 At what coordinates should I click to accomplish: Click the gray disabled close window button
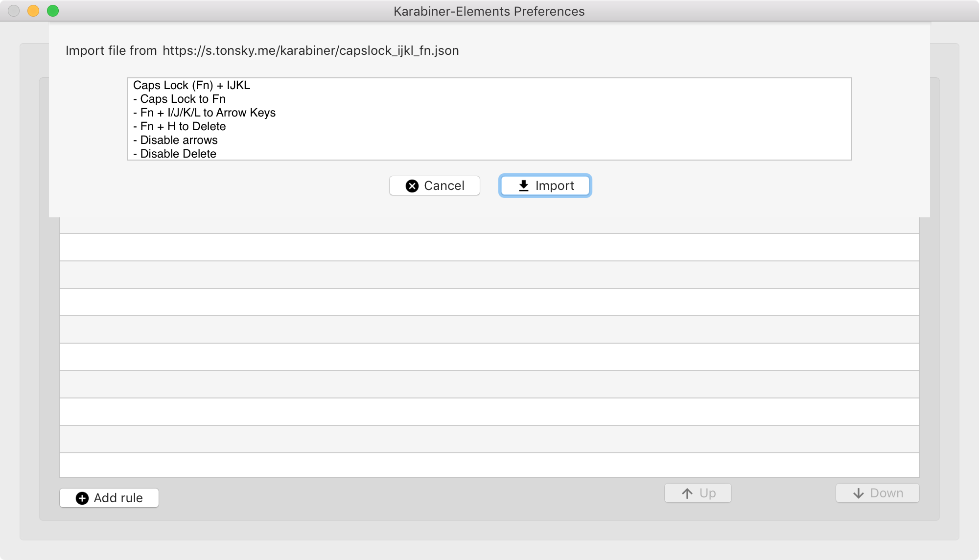[x=14, y=11]
